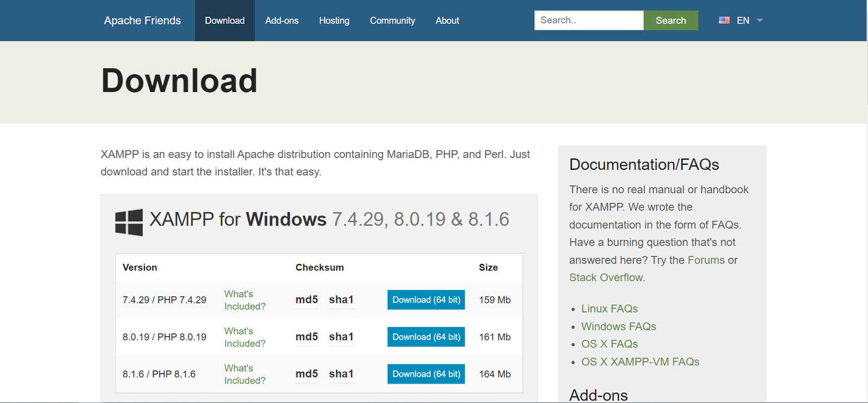Screen dimensions: 868x403
Task: Download 8.0.19 64 bit installer
Action: pos(426,337)
